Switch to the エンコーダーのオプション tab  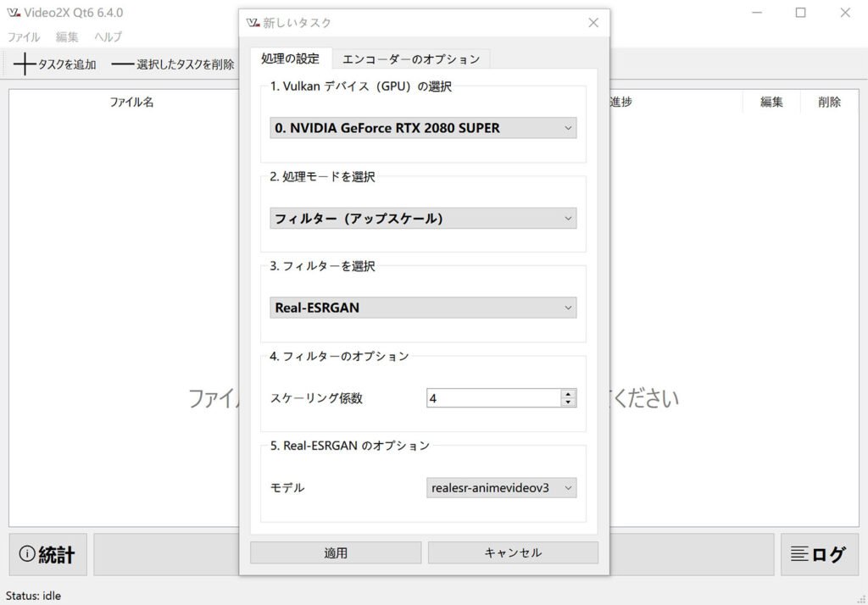410,58
